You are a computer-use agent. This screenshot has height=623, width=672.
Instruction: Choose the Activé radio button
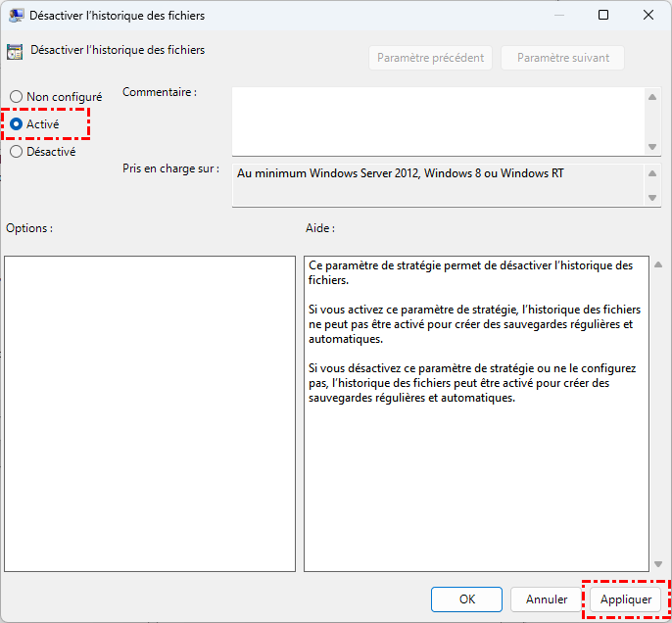point(17,124)
